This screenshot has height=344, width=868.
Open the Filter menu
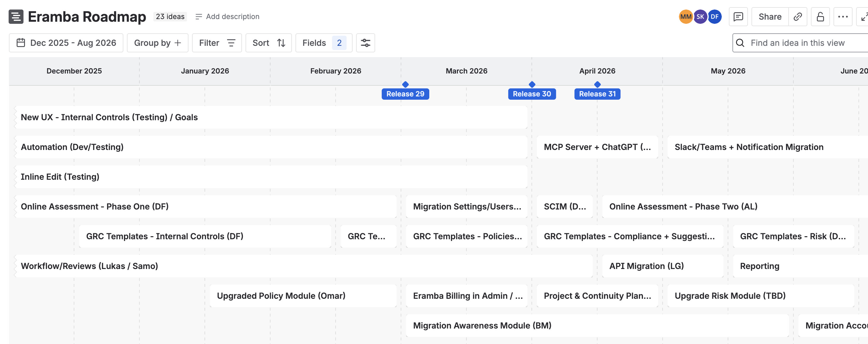[217, 43]
